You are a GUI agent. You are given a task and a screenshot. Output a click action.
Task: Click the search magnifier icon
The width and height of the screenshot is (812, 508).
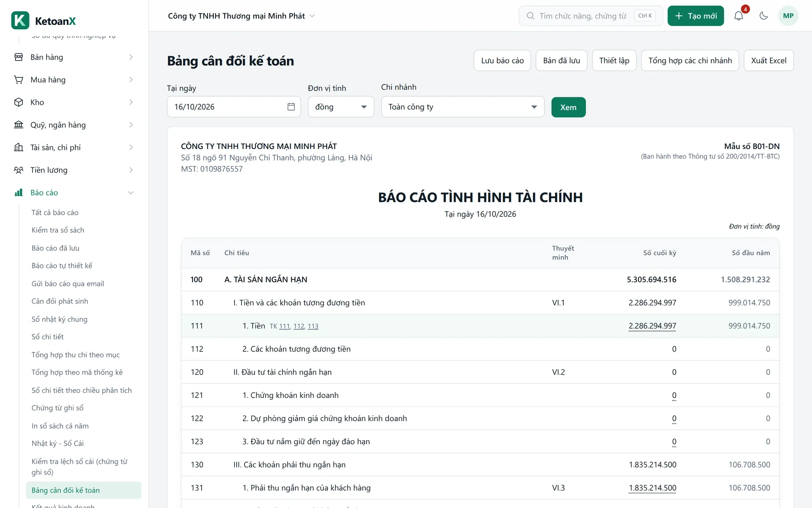(530, 16)
